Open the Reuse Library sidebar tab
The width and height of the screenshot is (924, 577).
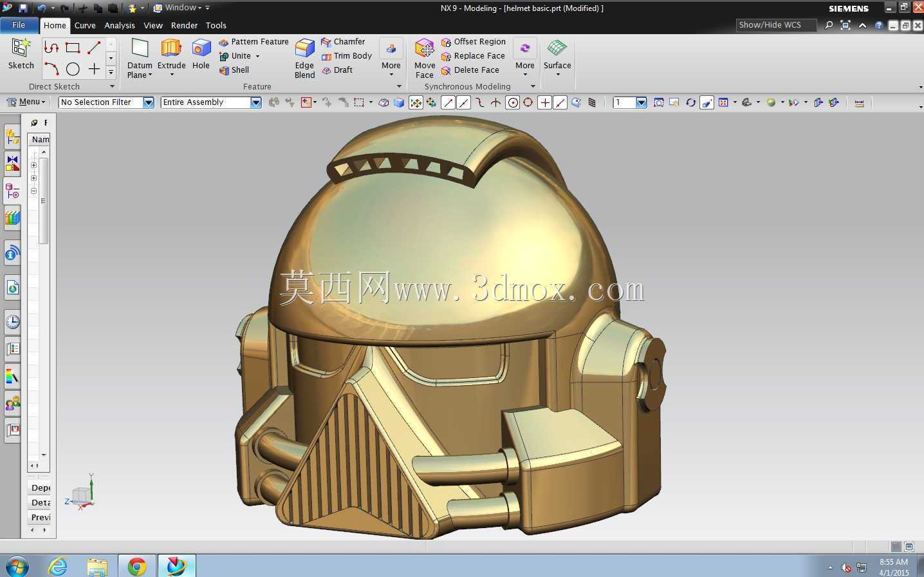point(12,218)
